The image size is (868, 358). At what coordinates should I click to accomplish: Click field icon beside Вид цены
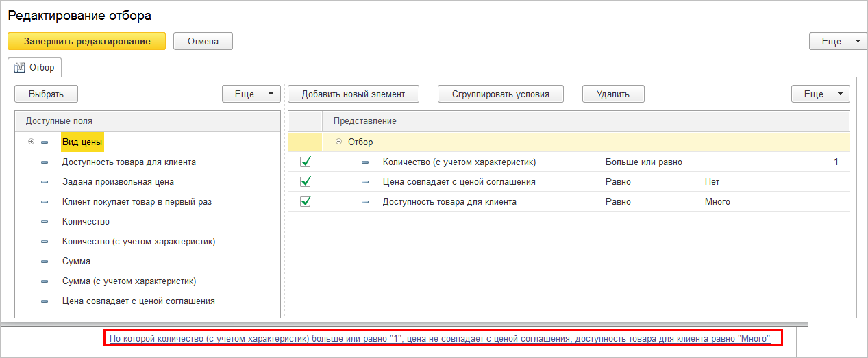click(45, 142)
